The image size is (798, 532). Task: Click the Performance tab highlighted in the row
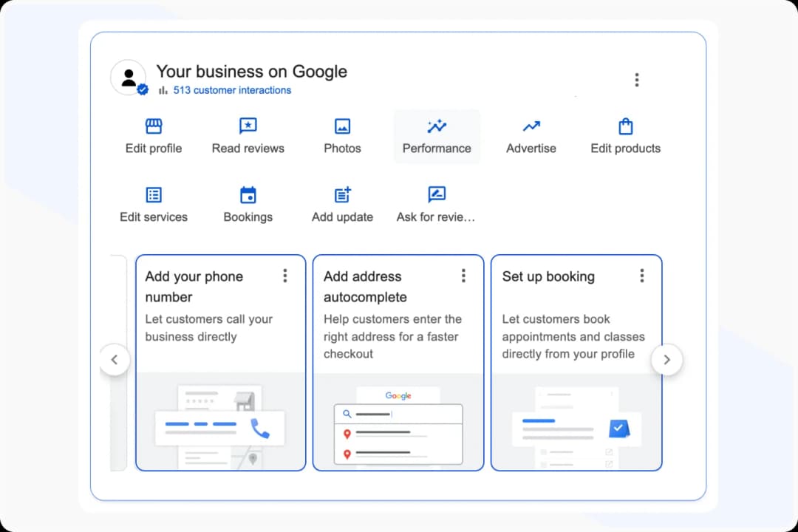[x=437, y=137]
